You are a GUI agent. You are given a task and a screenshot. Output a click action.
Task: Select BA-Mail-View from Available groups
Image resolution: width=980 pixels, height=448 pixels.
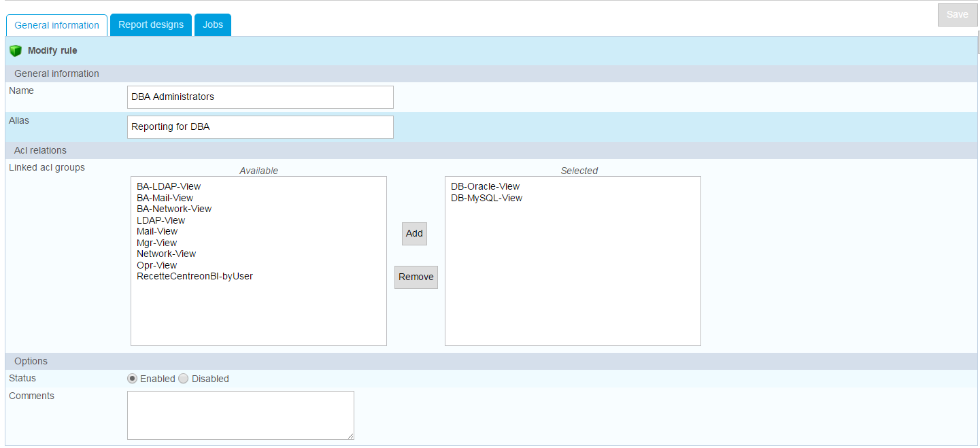pos(165,198)
